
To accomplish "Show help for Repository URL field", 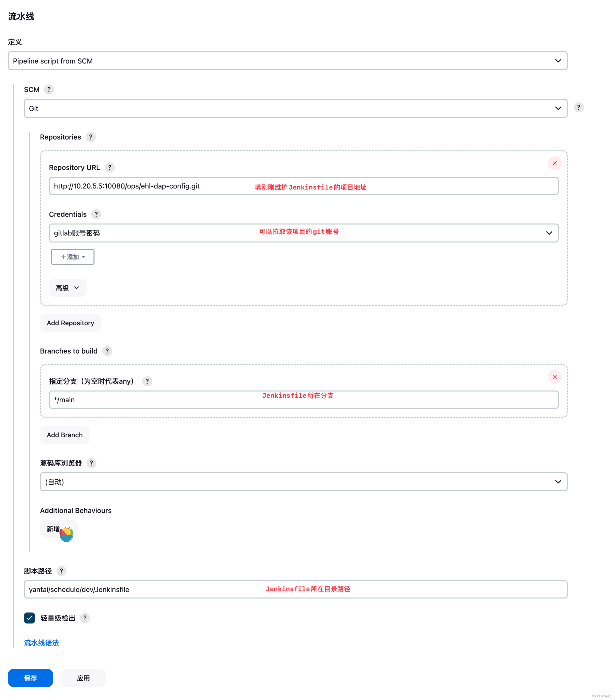I will (x=109, y=167).
